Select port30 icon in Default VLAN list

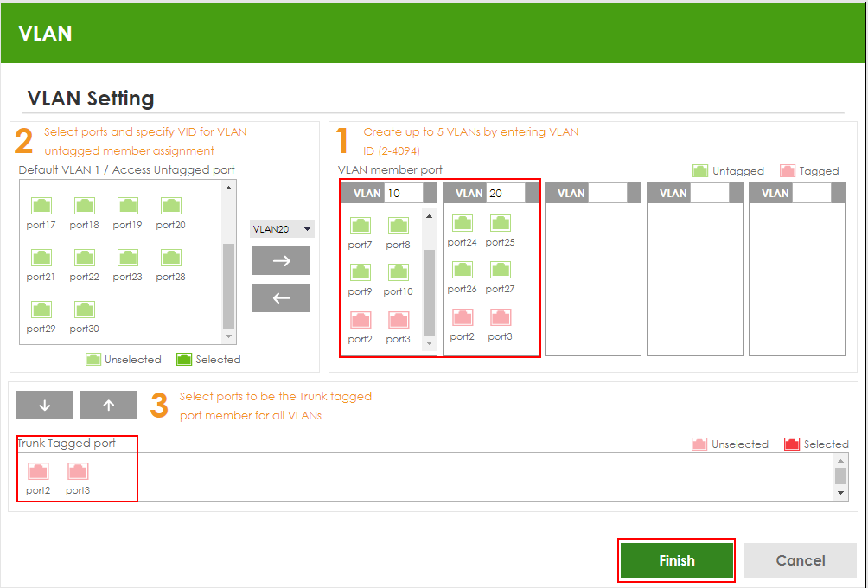click(x=84, y=310)
